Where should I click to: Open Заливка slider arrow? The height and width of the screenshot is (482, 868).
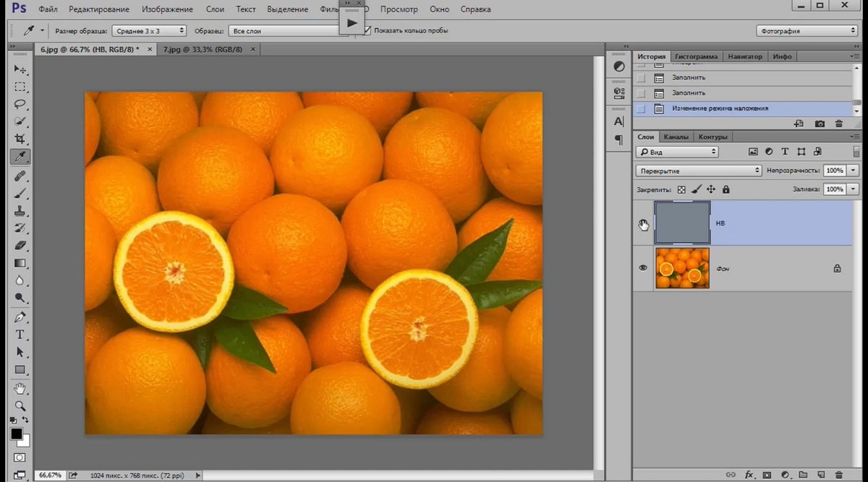point(854,189)
